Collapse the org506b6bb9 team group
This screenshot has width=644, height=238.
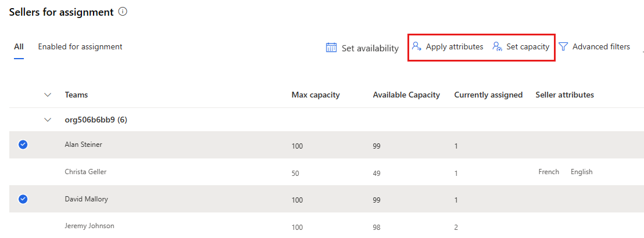[x=48, y=120]
